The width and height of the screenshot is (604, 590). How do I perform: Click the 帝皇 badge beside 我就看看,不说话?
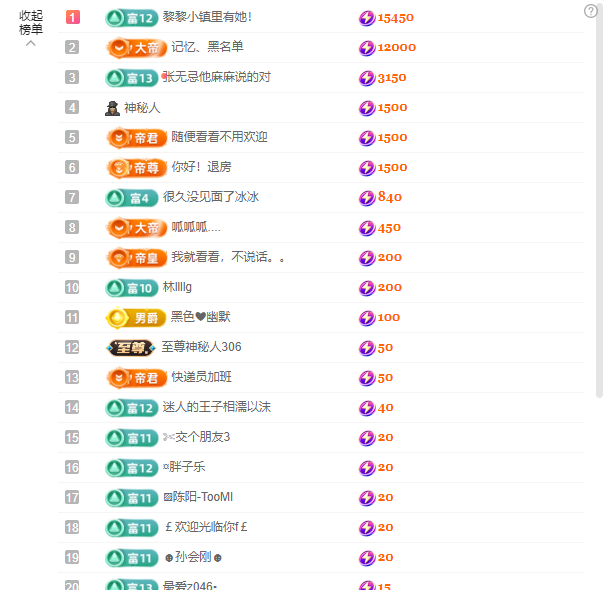136,257
